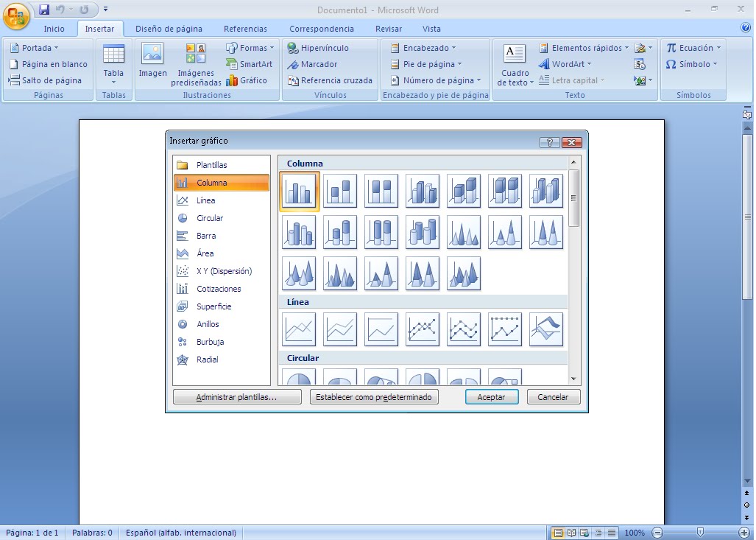Click Administrar plantillas in the dialog
The height and width of the screenshot is (540, 756).
(x=236, y=396)
